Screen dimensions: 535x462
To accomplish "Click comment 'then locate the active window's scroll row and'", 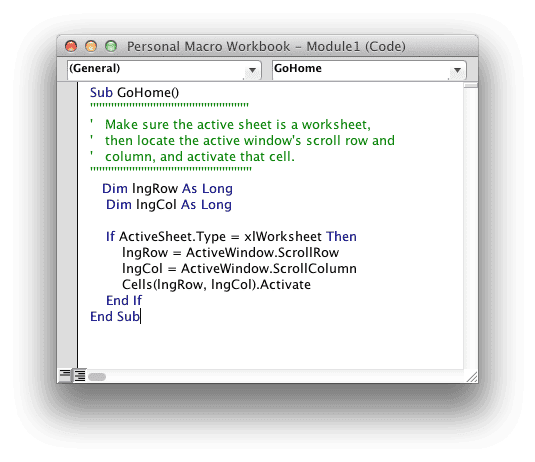I will point(249,141).
